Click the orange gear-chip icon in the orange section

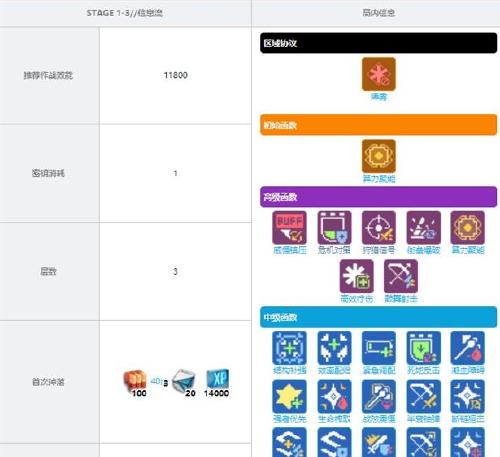379,156
